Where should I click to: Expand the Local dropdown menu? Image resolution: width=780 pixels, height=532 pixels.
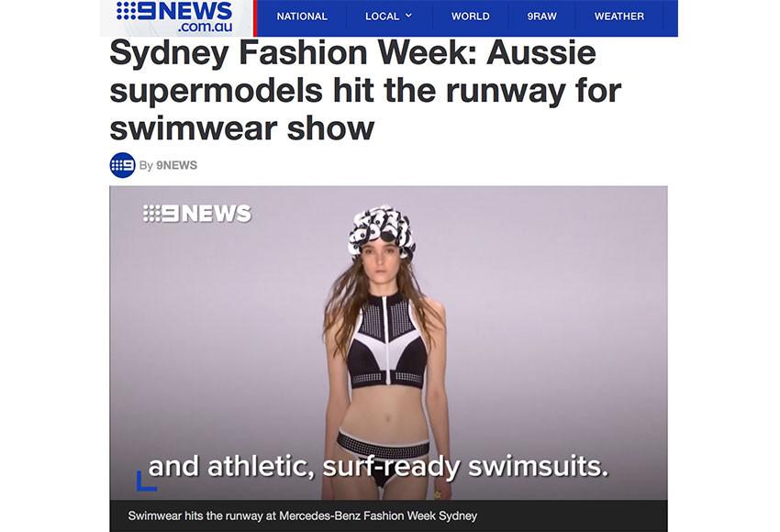coord(388,17)
